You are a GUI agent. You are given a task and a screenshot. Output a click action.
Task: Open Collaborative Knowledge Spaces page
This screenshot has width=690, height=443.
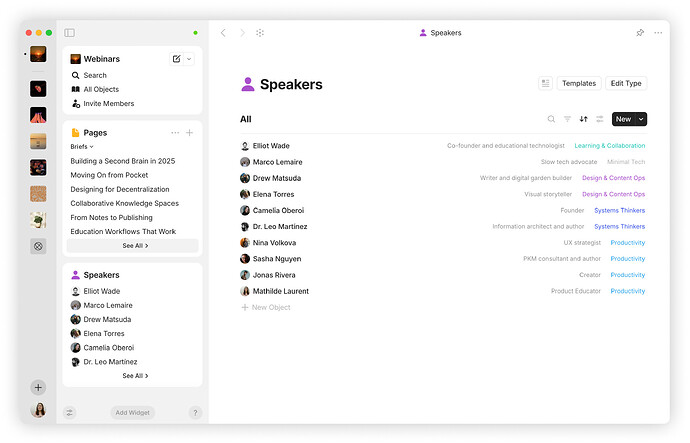point(125,203)
